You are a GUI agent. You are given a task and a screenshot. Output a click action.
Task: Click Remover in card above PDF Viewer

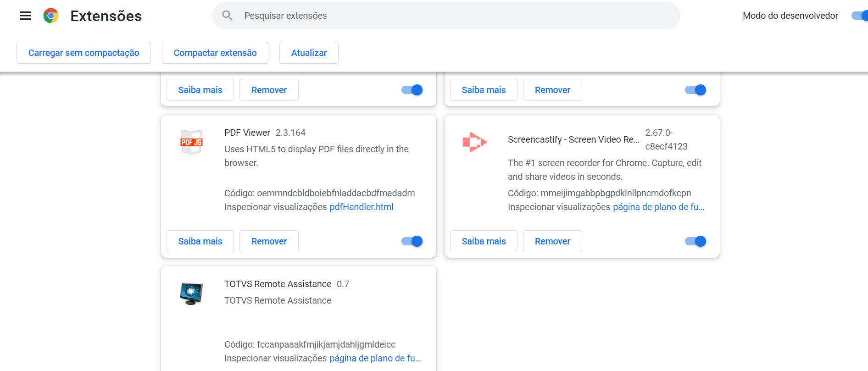pos(269,90)
